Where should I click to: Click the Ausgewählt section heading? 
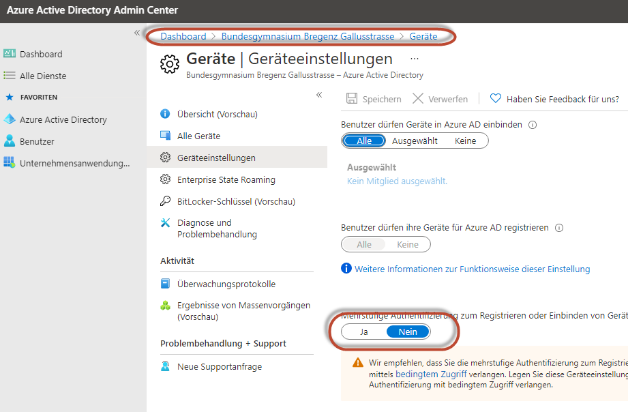tap(371, 167)
